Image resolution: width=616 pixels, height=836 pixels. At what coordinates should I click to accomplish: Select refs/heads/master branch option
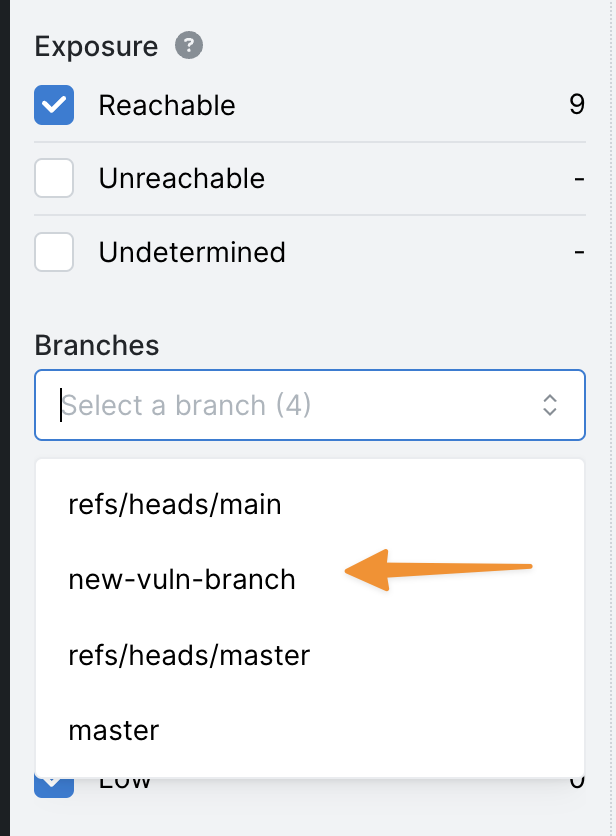[x=189, y=655]
